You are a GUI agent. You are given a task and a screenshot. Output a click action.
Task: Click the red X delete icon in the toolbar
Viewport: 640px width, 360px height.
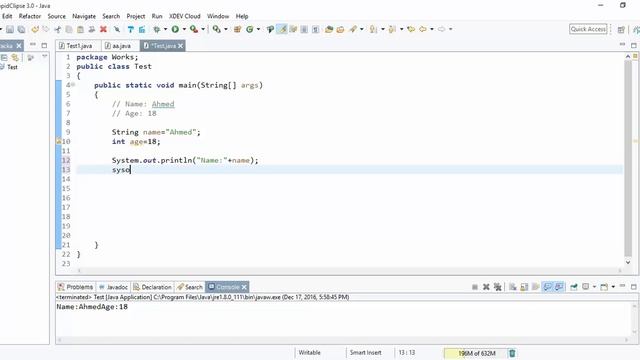pos(103,29)
